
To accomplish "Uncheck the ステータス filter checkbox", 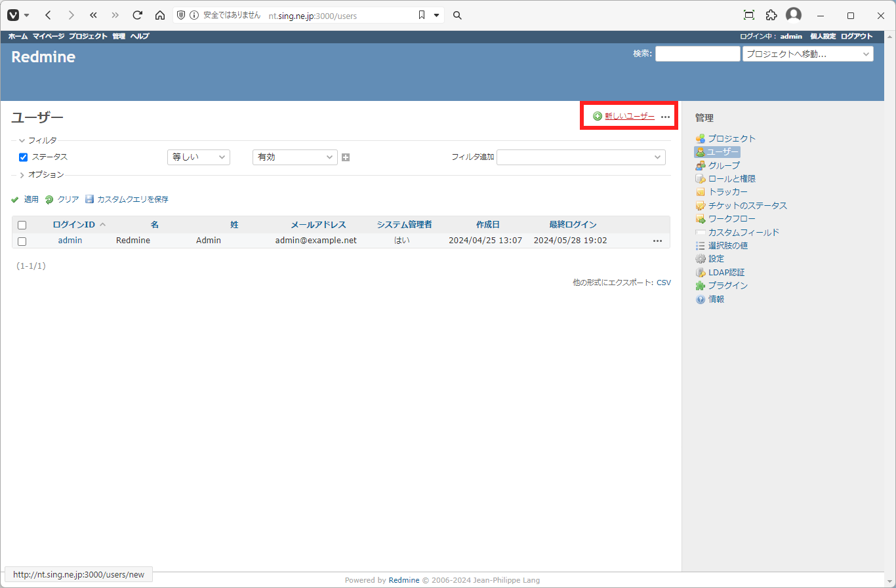I will (23, 157).
